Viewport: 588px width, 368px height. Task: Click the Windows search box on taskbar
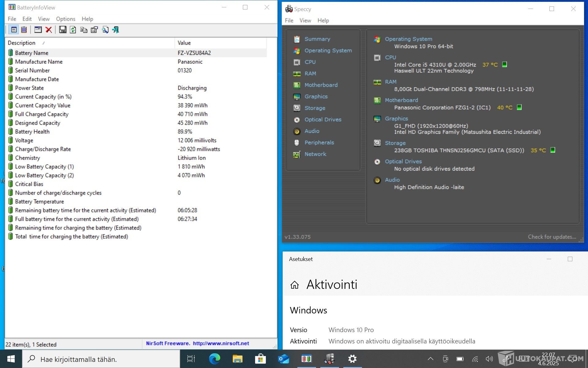pyautogui.click(x=101, y=359)
